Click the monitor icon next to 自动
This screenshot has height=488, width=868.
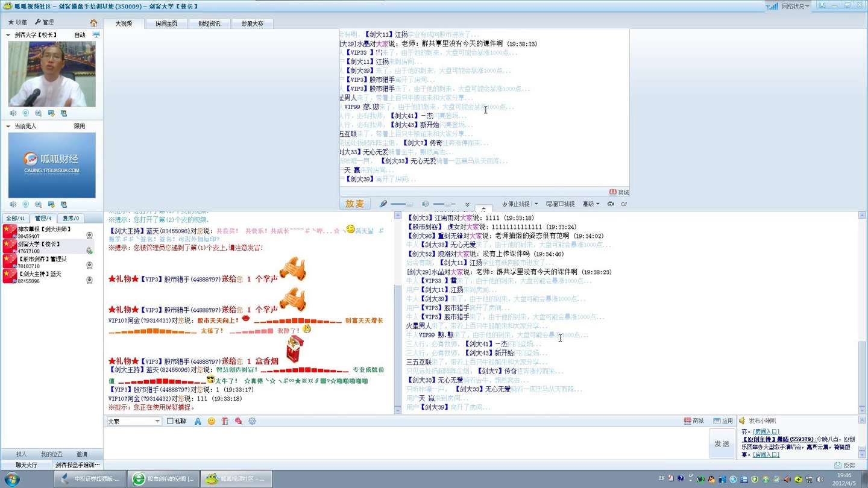click(x=96, y=35)
